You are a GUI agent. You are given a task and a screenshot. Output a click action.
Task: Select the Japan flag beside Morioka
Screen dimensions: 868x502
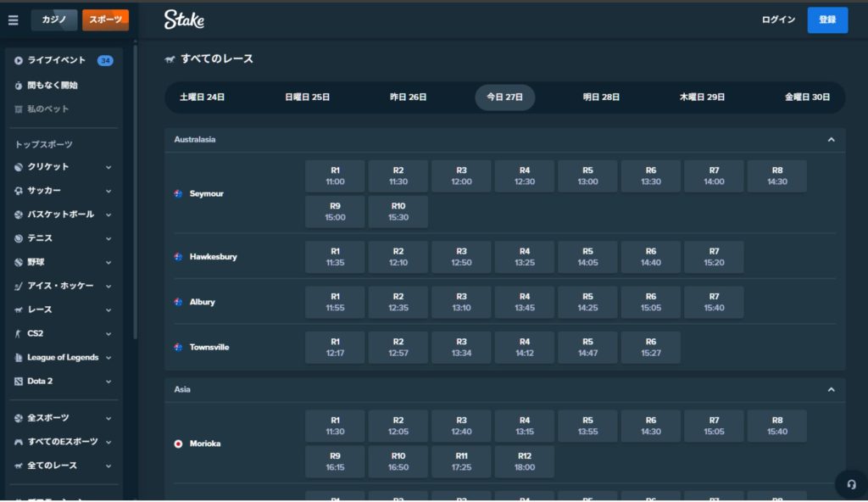(178, 443)
